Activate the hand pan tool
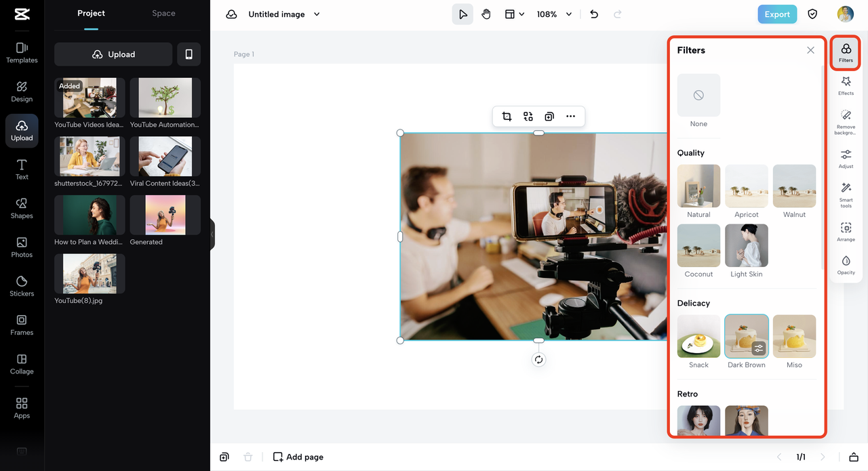The height and width of the screenshot is (471, 868). click(486, 14)
